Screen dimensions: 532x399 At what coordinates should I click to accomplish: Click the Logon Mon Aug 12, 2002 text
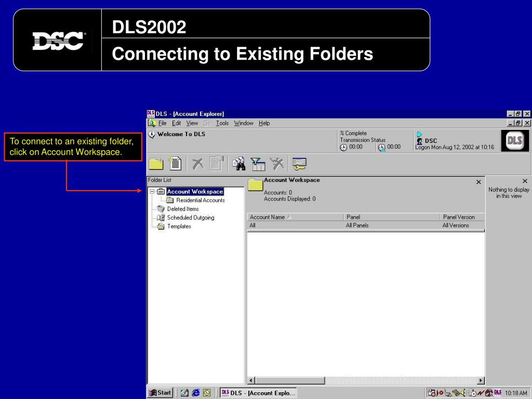[455, 147]
